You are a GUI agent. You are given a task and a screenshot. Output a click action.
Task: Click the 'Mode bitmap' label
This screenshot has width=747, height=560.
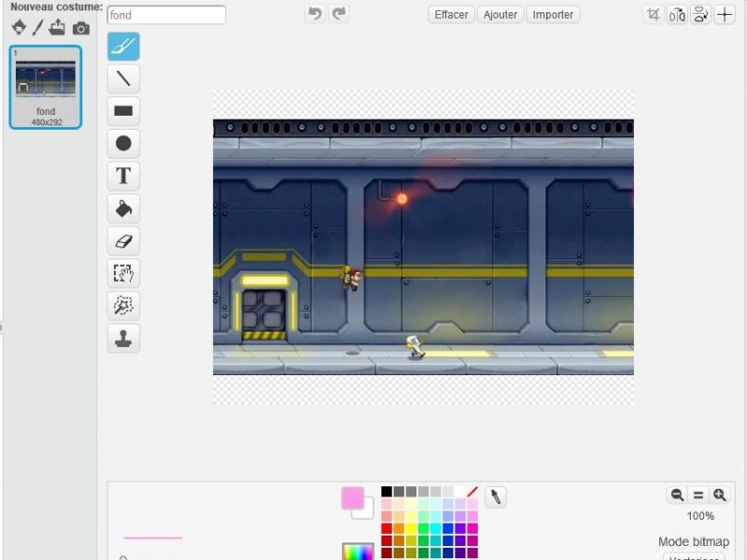coord(694,542)
